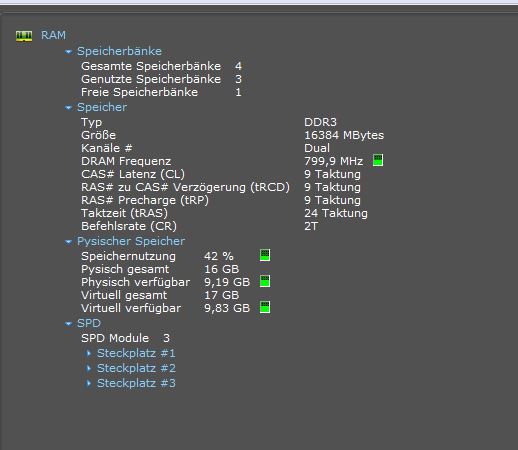This screenshot has width=518, height=450.
Task: Expand the Steckplatz #1 arrow
Action: (89, 353)
